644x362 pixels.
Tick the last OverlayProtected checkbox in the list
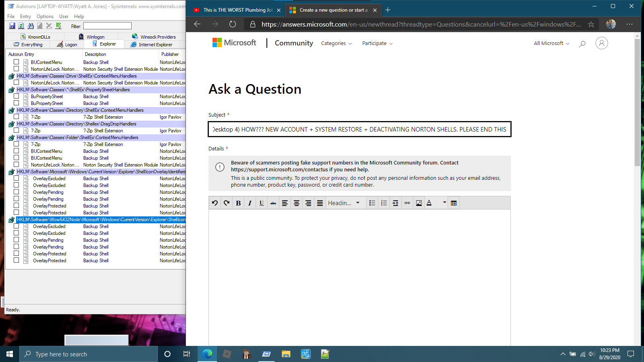(17, 260)
